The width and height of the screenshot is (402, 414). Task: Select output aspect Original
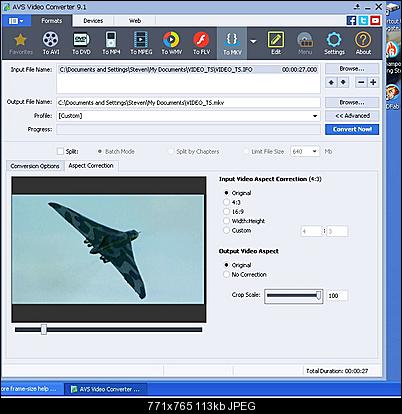(x=226, y=265)
